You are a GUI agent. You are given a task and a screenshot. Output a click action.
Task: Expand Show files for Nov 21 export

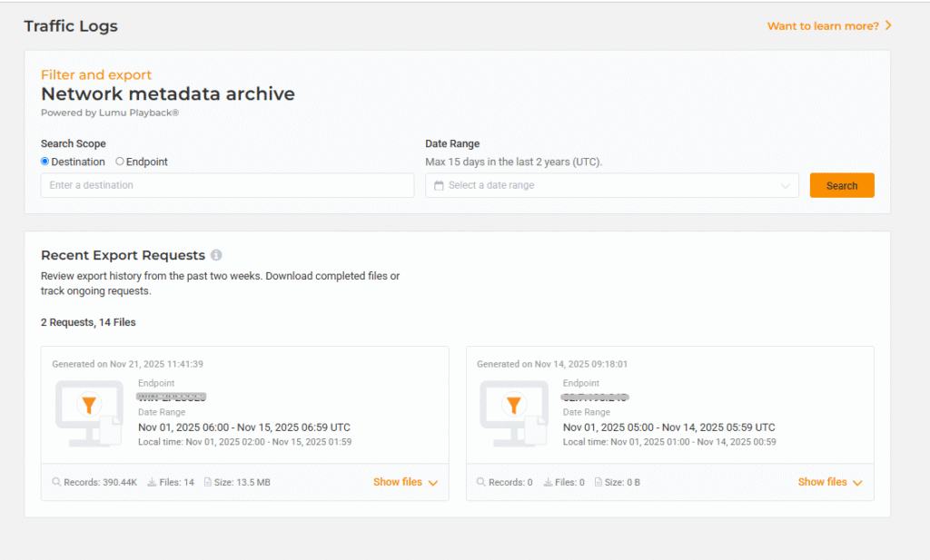[405, 482]
